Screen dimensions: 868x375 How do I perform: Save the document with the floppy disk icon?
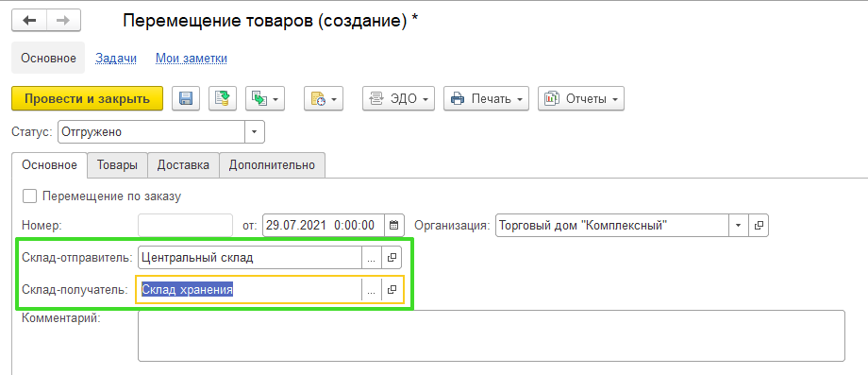coord(186,98)
